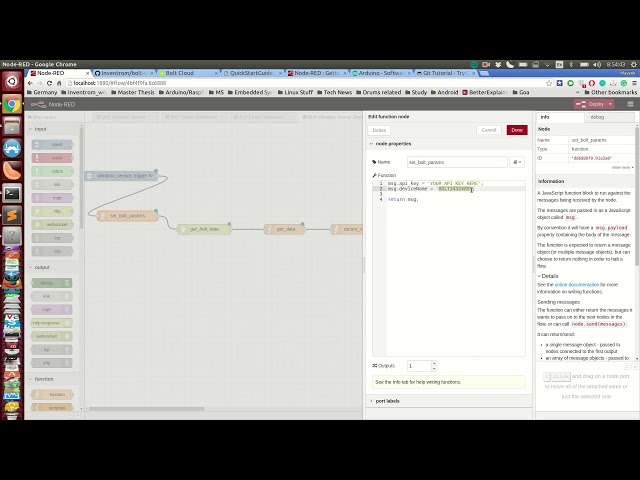Open Google Chrome from the launcher
640x480 pixels.
[12, 105]
